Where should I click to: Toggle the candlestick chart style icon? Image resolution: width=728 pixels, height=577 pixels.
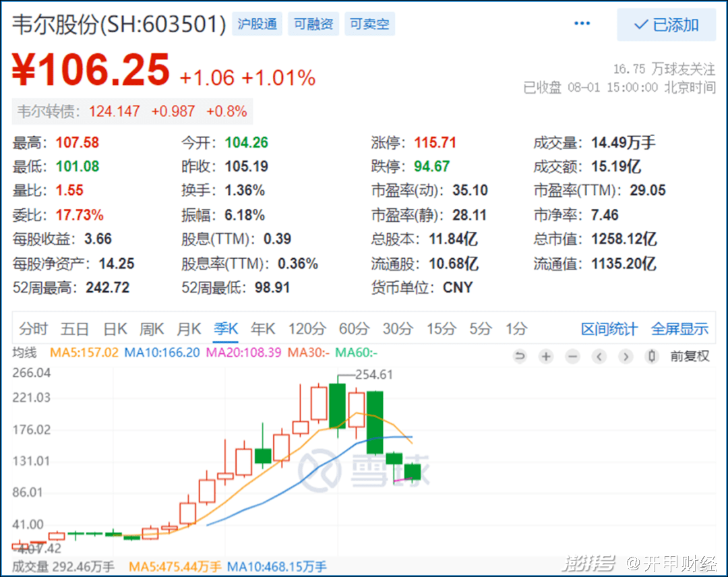pos(651,357)
